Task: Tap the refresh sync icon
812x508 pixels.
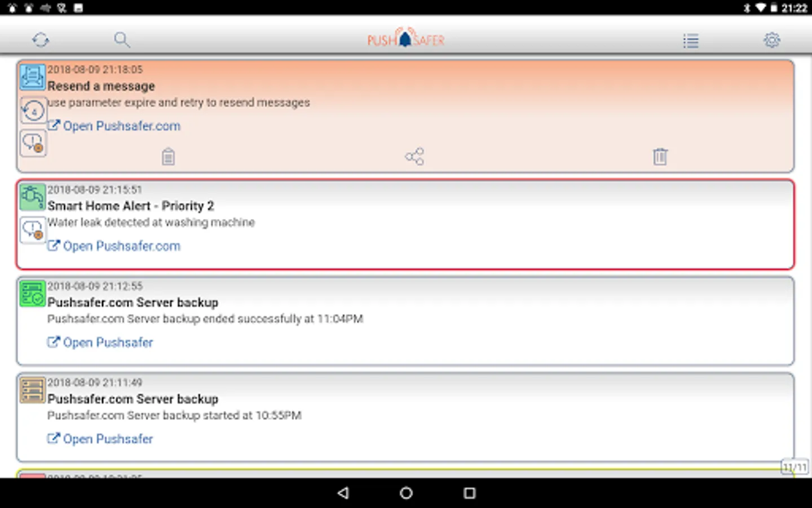Action: point(41,40)
